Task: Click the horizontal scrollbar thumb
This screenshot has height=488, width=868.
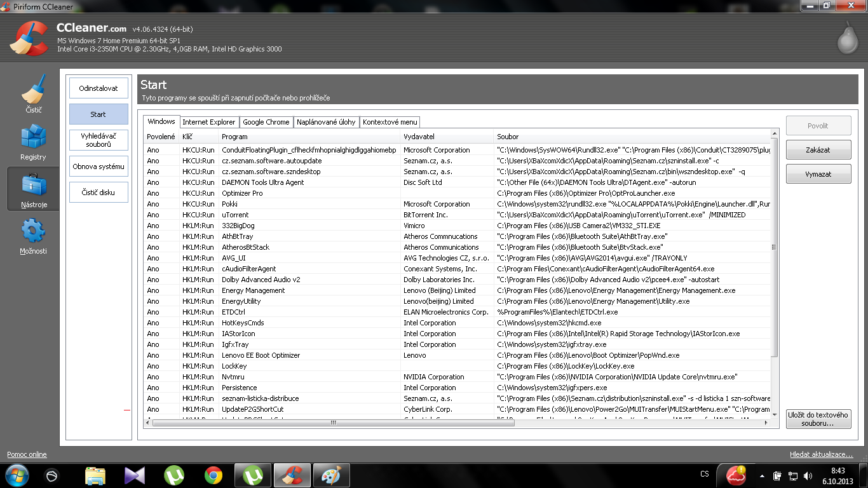Action: pos(332,423)
